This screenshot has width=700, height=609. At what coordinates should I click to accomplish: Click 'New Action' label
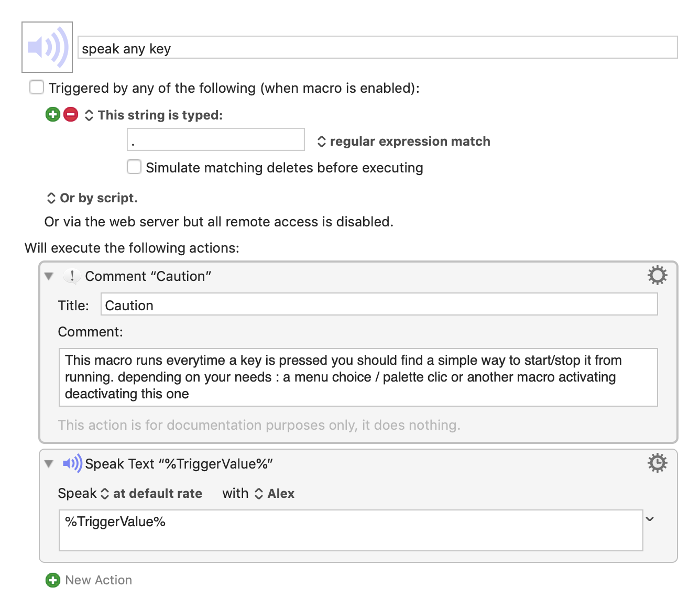[x=99, y=580]
